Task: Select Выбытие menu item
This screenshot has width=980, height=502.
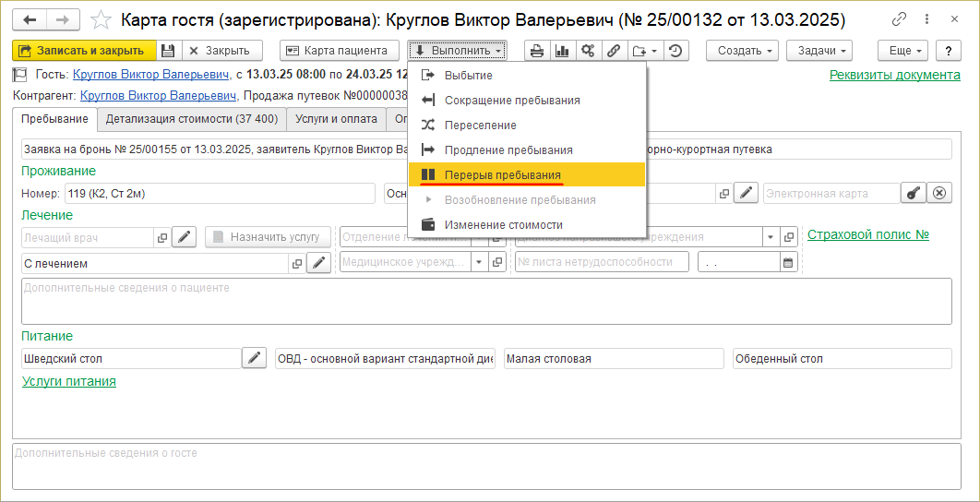Action: click(x=526, y=75)
